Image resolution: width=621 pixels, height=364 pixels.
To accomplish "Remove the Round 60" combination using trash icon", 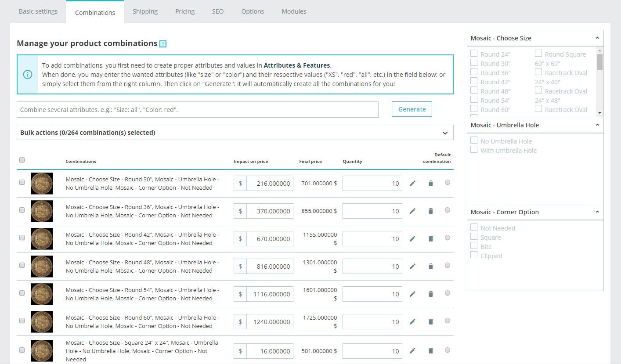I will pos(430,322).
